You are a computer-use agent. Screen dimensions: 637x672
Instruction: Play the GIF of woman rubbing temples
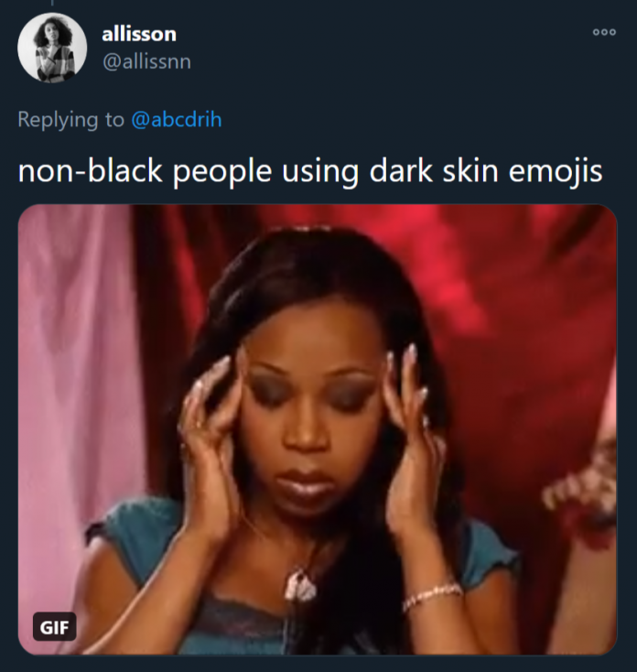pyautogui.click(x=318, y=429)
